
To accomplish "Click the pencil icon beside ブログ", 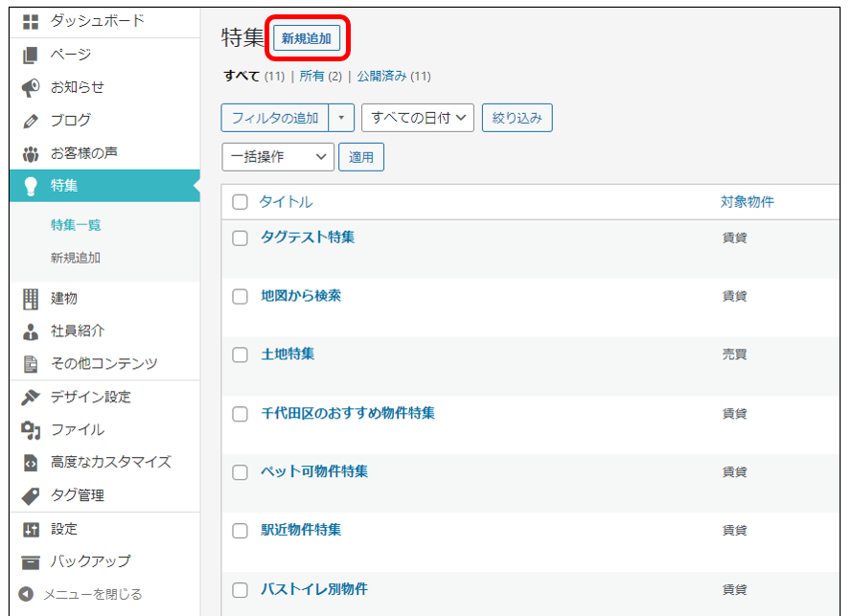I will [30, 121].
